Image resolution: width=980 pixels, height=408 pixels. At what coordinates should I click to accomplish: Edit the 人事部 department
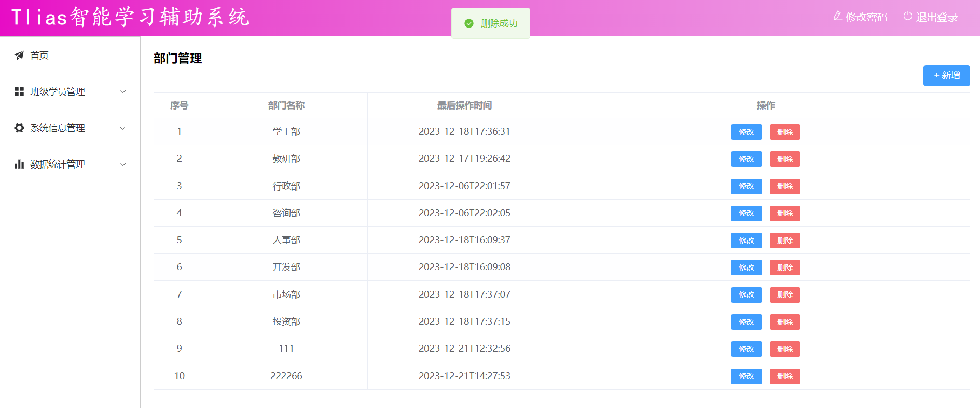pyautogui.click(x=746, y=240)
